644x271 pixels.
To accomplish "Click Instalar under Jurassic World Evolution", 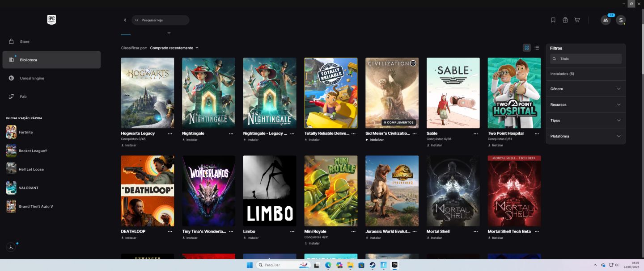I will 373,238.
